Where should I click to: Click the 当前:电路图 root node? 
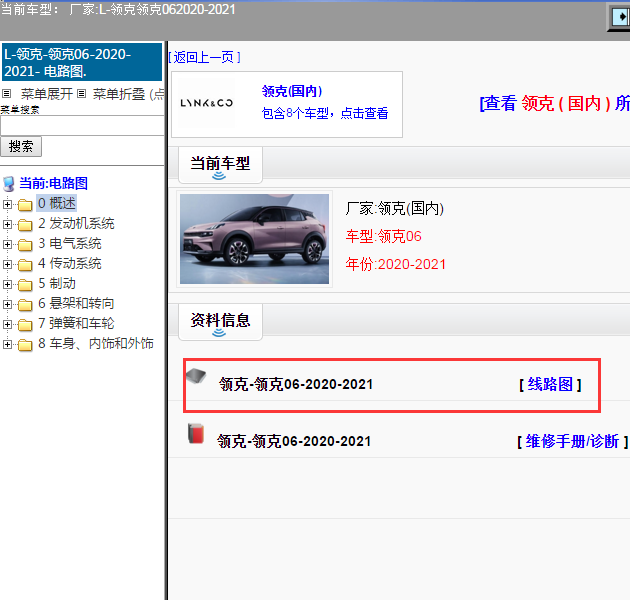coord(53,184)
